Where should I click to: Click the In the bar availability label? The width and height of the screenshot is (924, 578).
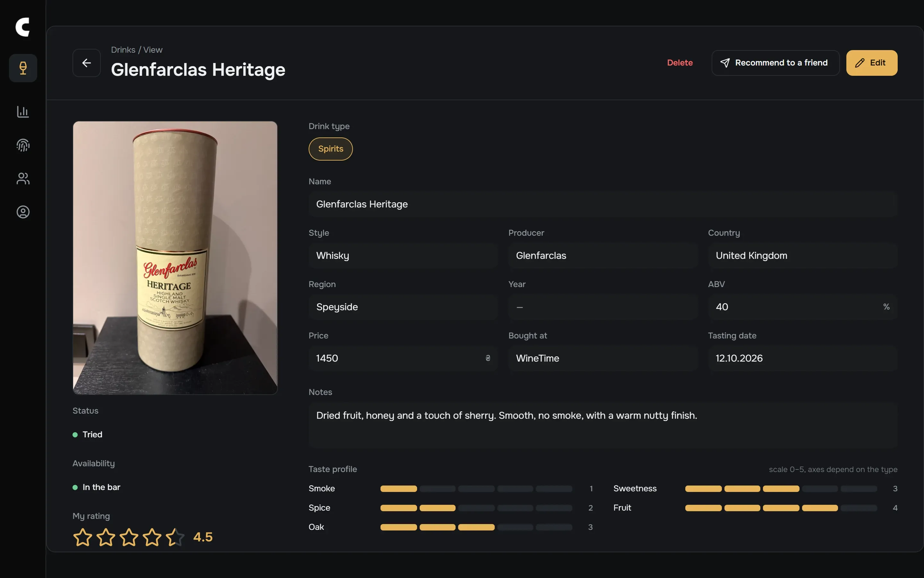[101, 487]
